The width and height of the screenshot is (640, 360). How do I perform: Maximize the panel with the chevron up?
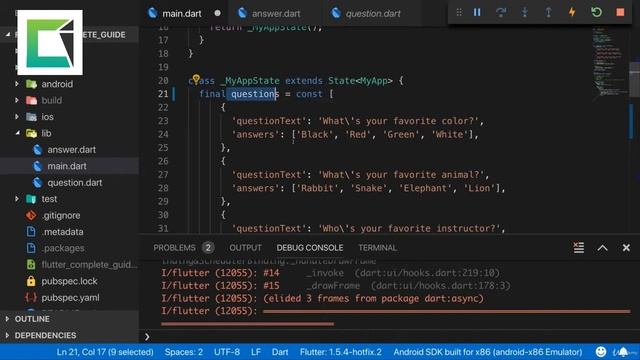coord(602,248)
